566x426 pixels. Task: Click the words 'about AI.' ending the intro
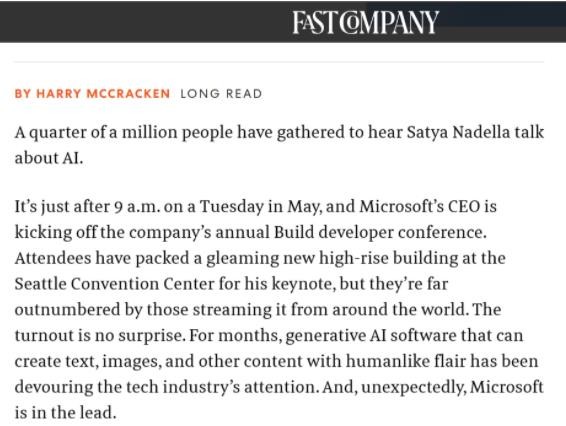(x=49, y=158)
